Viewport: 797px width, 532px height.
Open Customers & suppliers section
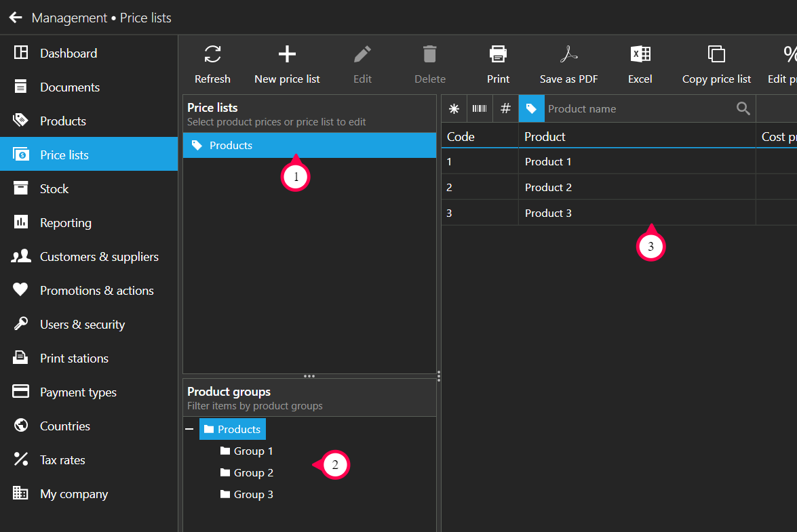pos(89,256)
